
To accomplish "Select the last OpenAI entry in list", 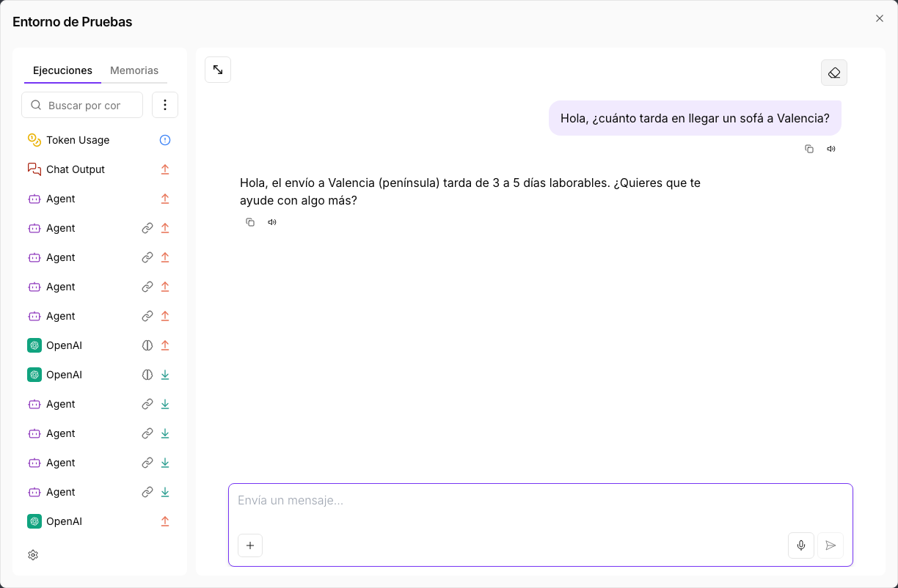I will (x=100, y=521).
